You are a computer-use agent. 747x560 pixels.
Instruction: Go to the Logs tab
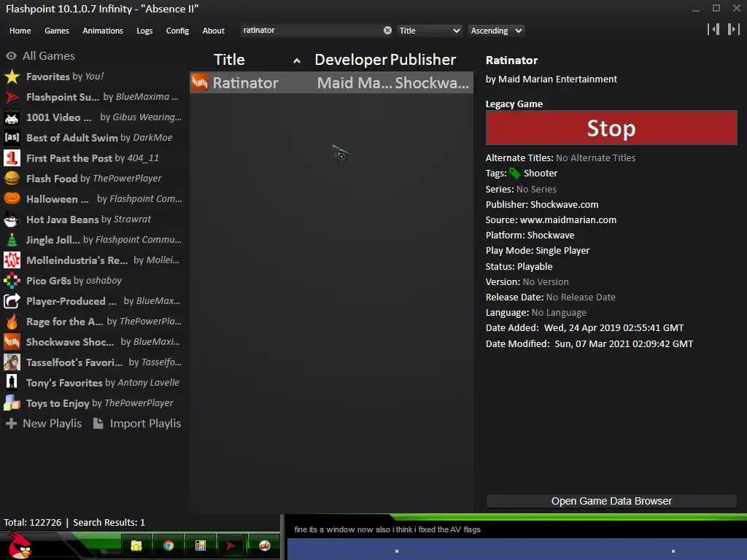(144, 31)
